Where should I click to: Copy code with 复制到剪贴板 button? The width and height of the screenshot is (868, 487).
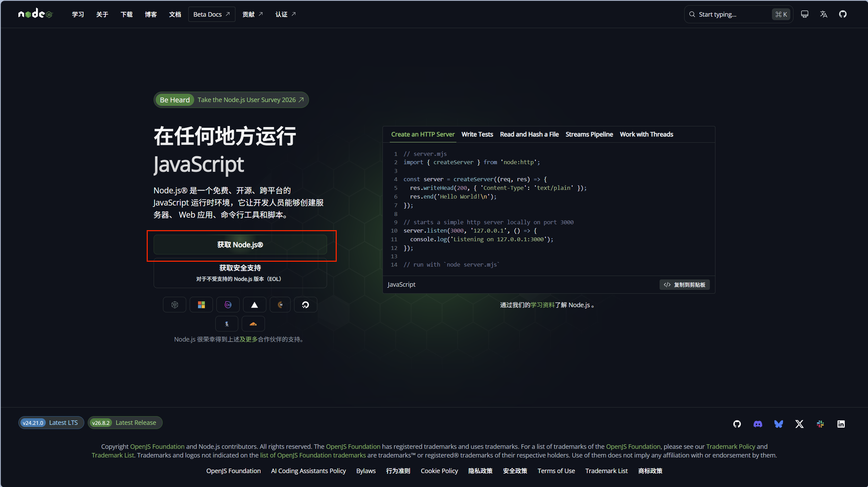tap(684, 285)
